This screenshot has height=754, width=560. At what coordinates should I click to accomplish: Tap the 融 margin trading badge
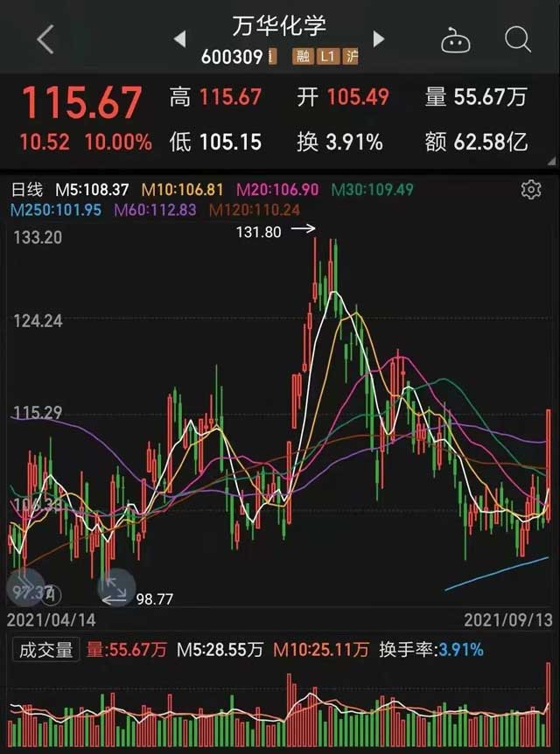tap(303, 57)
